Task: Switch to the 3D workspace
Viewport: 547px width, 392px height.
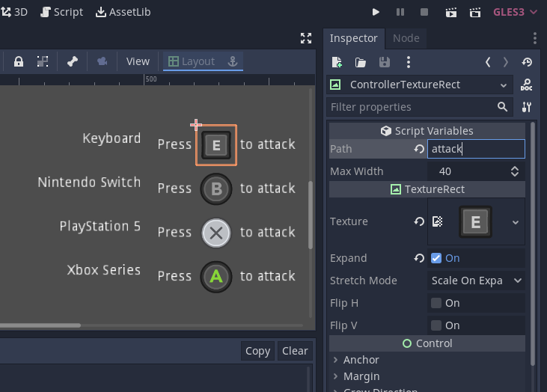Action: coord(14,12)
